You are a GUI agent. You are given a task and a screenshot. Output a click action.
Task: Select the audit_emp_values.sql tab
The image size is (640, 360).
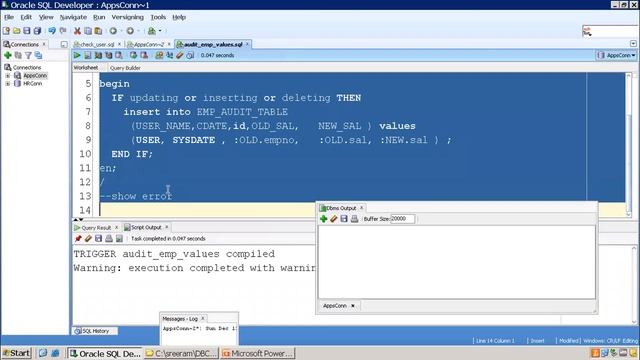coord(213,44)
